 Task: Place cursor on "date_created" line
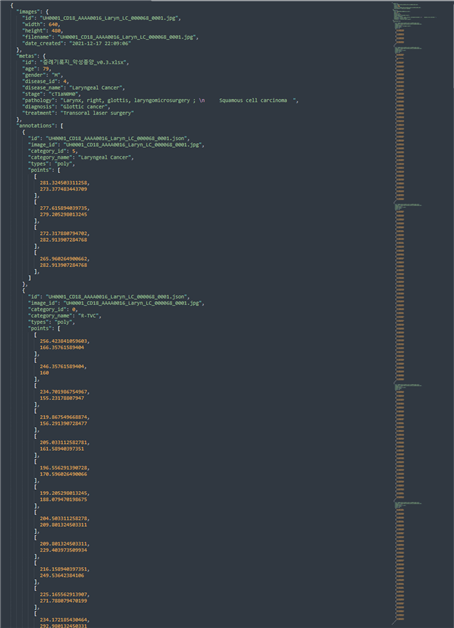coord(76,43)
